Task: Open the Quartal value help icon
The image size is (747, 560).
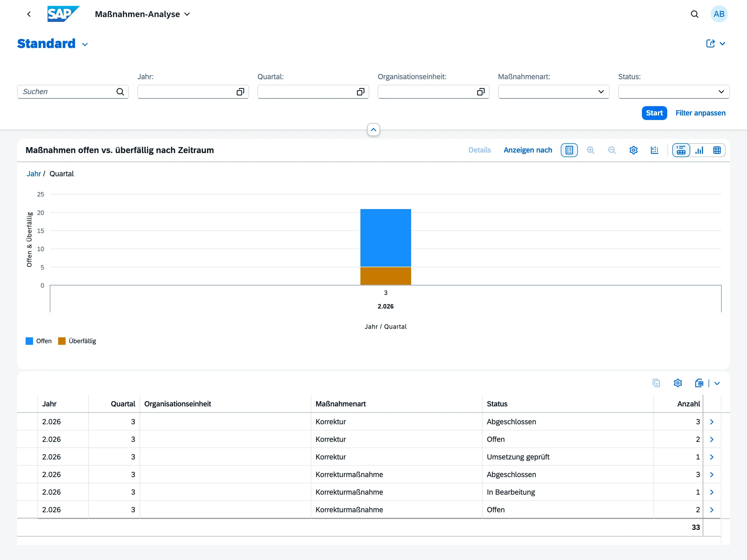Action: tap(360, 92)
